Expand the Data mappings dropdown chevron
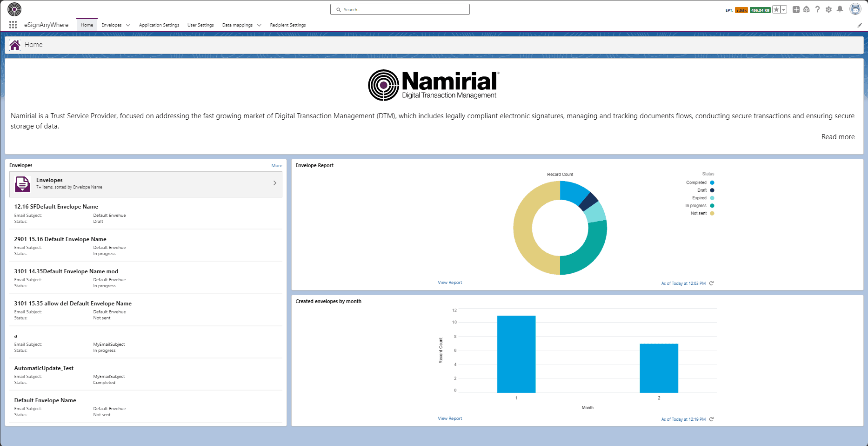 pyautogui.click(x=259, y=25)
